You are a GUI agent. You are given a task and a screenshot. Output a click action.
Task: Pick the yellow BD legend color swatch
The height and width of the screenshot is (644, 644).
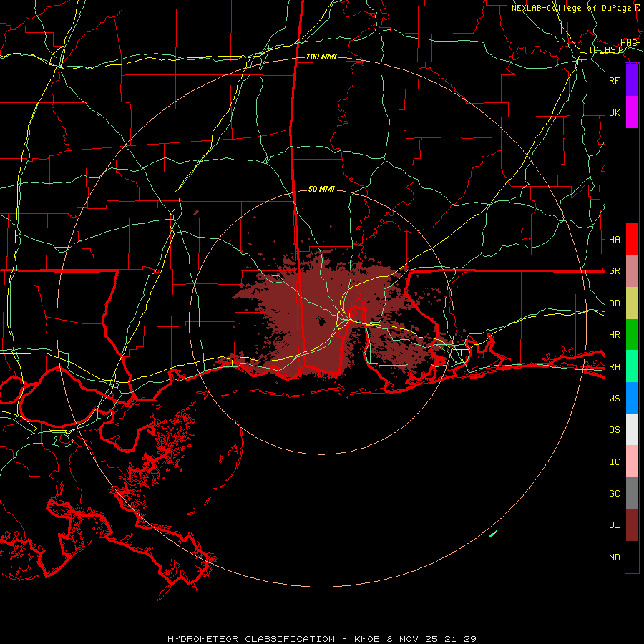click(632, 303)
